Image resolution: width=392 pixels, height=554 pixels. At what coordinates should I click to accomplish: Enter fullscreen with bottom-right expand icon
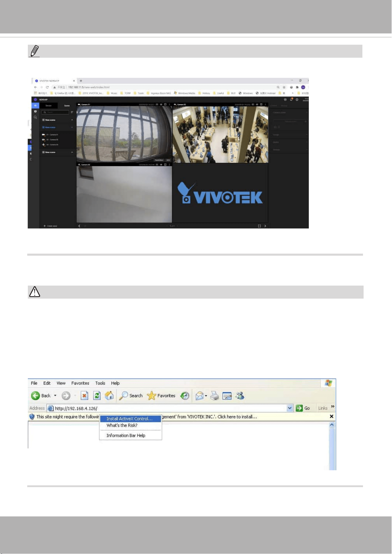[x=259, y=226]
